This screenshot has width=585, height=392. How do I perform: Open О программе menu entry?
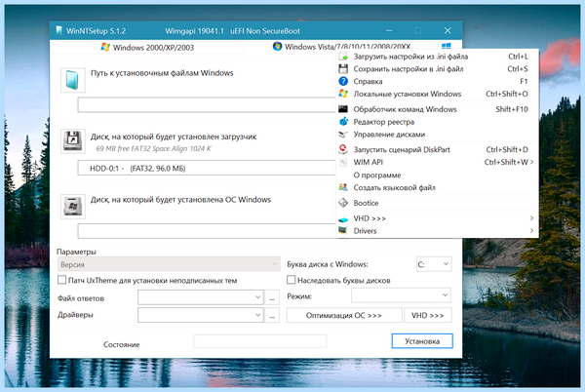tap(437, 175)
